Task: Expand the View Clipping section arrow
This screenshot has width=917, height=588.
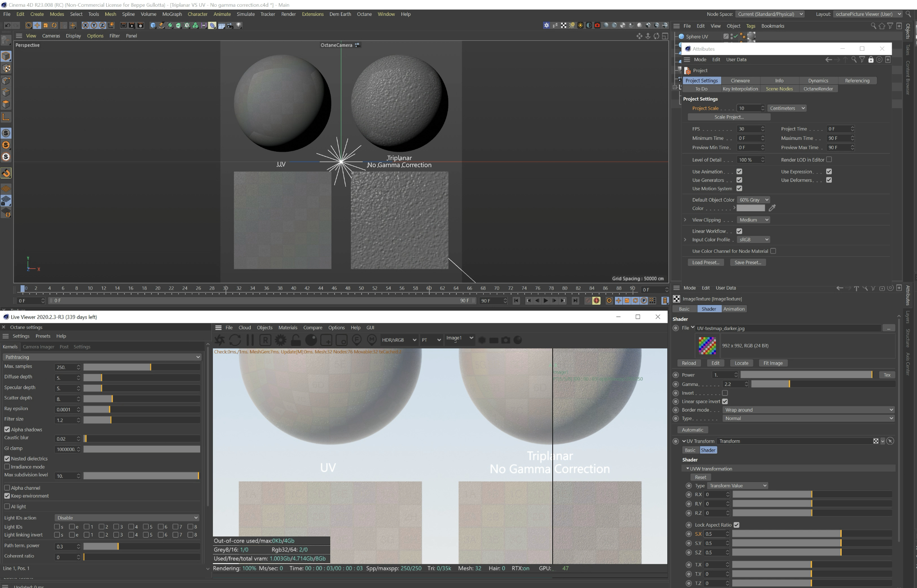Action: point(685,220)
